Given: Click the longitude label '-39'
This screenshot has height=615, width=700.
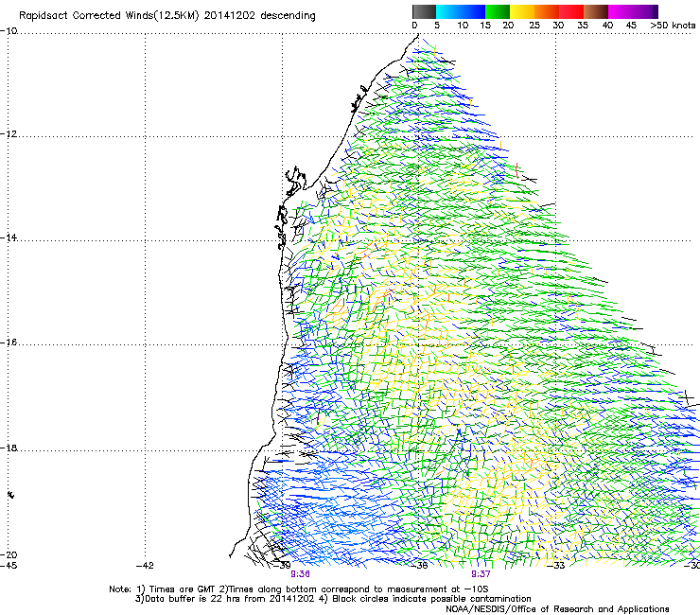Looking at the screenshot, I should tap(282, 566).
